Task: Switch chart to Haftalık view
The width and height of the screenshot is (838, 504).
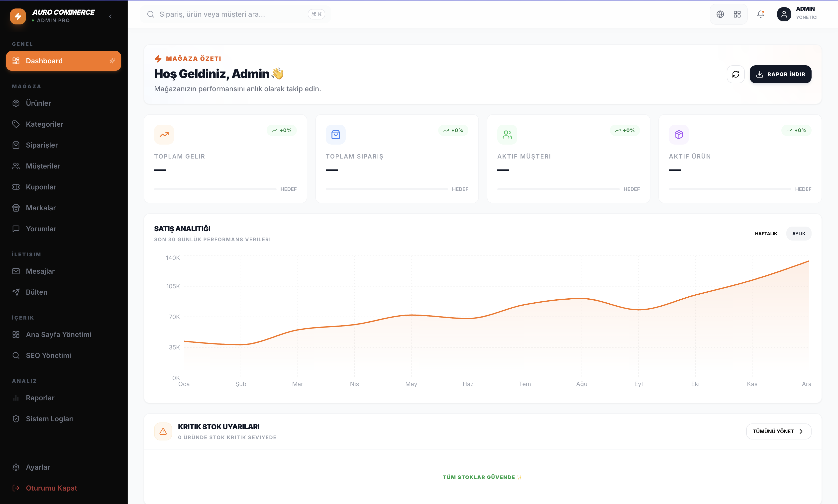Action: click(x=766, y=234)
